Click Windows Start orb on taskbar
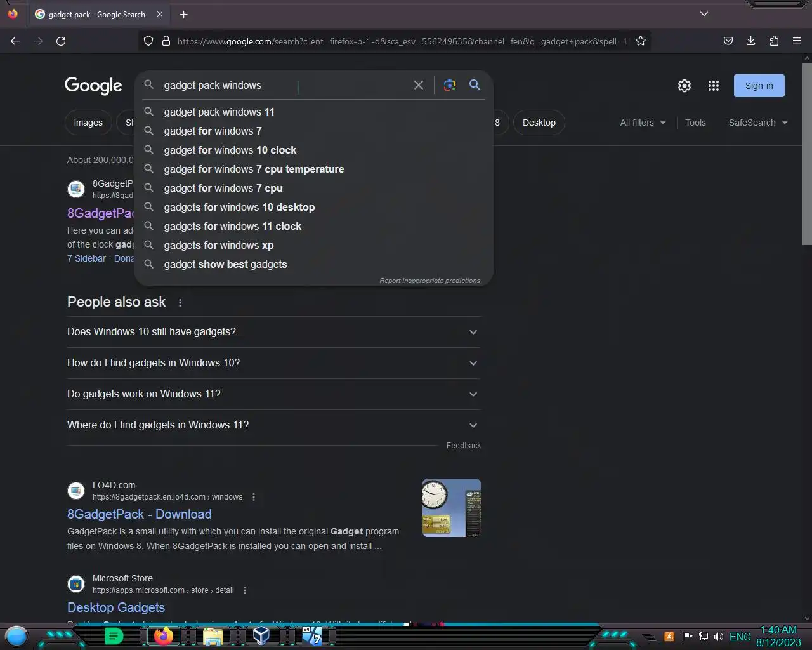 click(x=16, y=635)
